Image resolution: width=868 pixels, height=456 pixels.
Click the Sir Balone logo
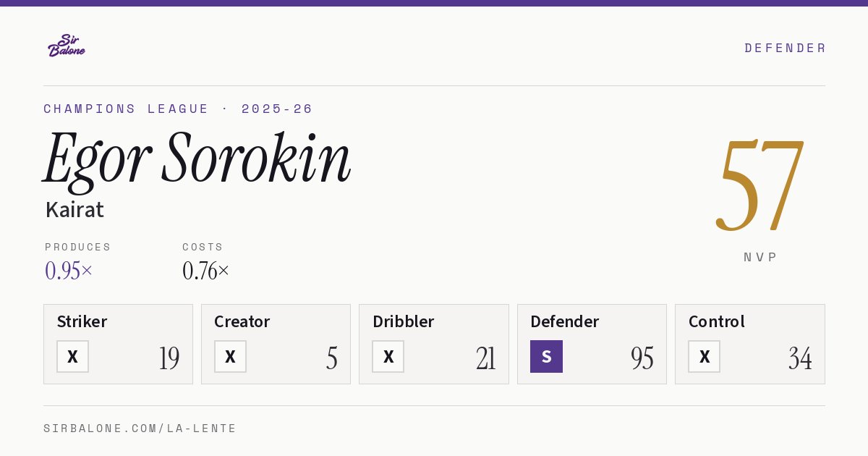pos(67,46)
